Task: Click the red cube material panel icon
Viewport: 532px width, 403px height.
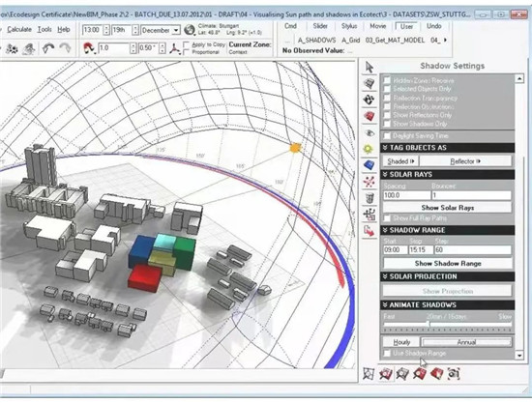Action: click(x=369, y=116)
